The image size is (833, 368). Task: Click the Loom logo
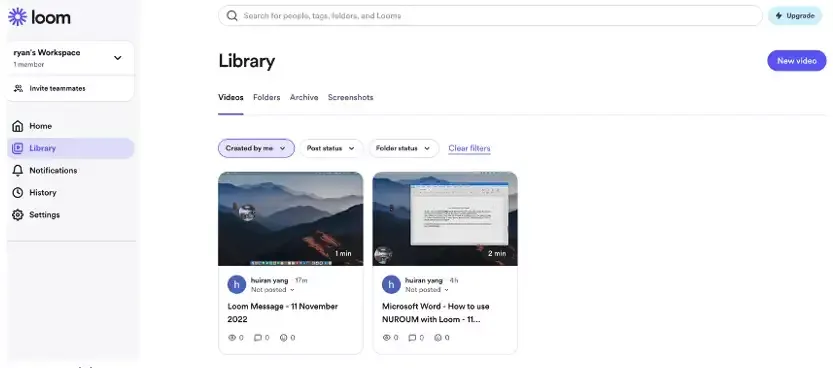[39, 17]
